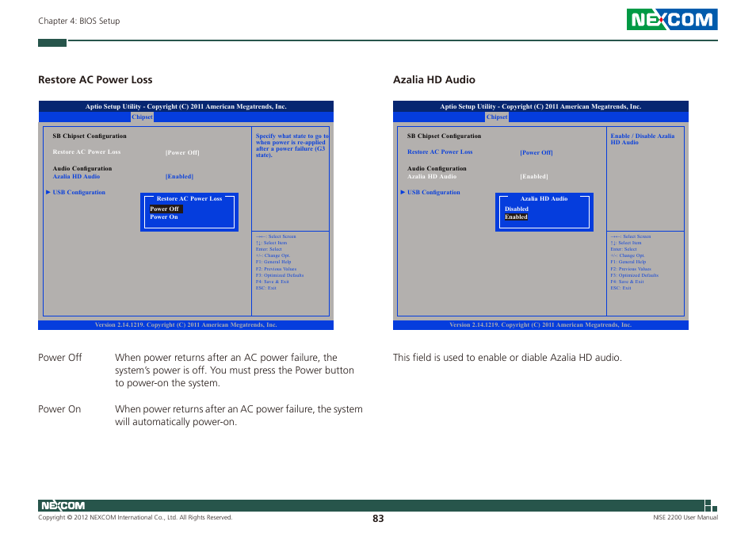Choose Power On in the Restore AC Power Loss popup
Viewport: 756px width, 533px height.
164,217
